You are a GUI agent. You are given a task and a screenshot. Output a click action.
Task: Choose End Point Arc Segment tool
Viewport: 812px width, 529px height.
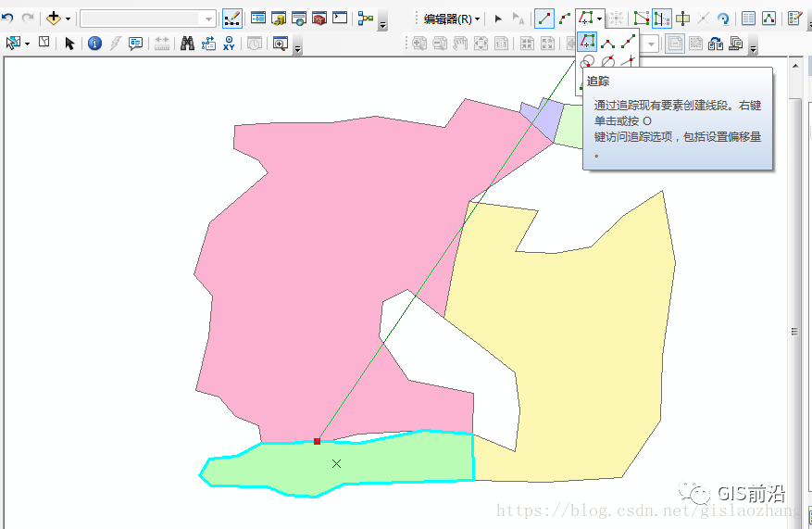[x=565, y=19]
